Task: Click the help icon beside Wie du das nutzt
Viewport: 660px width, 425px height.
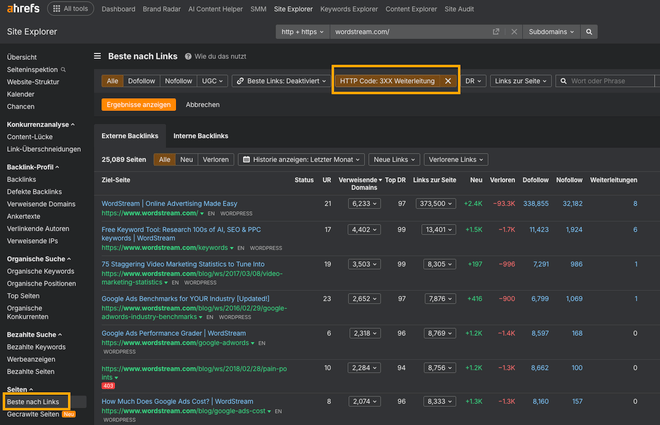Action: tap(188, 56)
